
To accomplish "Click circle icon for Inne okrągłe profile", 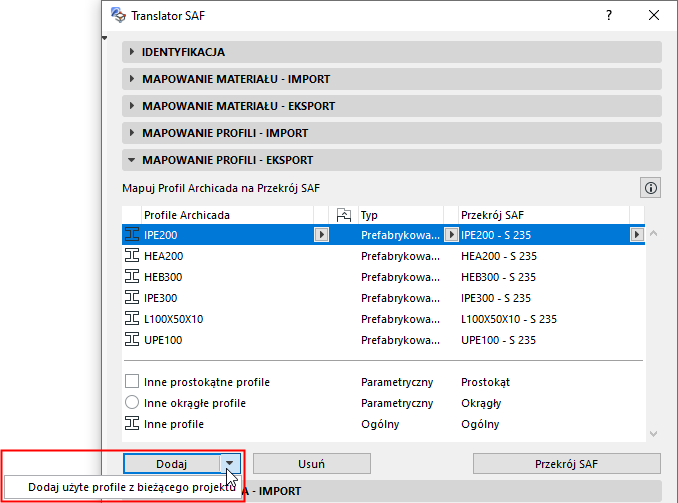I will click(132, 403).
